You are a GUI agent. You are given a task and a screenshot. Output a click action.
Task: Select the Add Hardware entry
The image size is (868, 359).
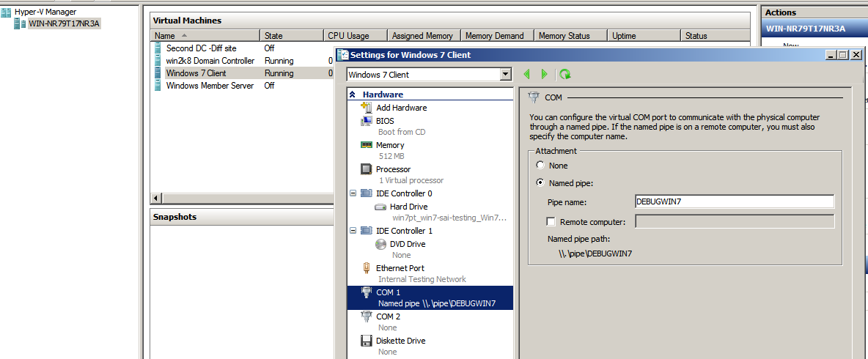[430, 108]
